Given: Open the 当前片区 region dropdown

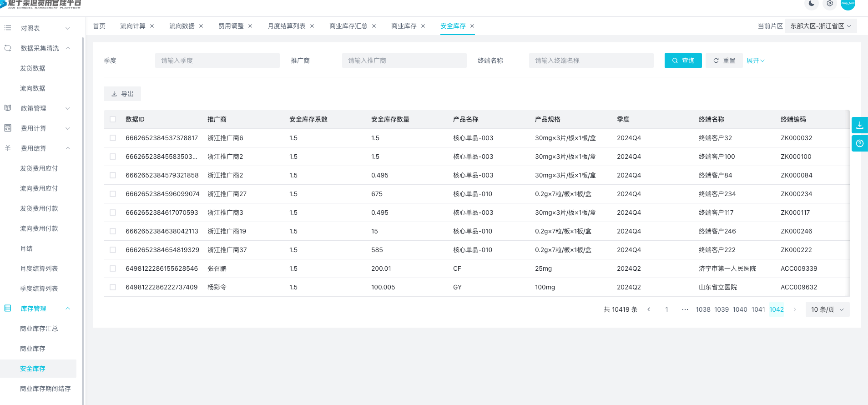Looking at the screenshot, I should point(820,26).
